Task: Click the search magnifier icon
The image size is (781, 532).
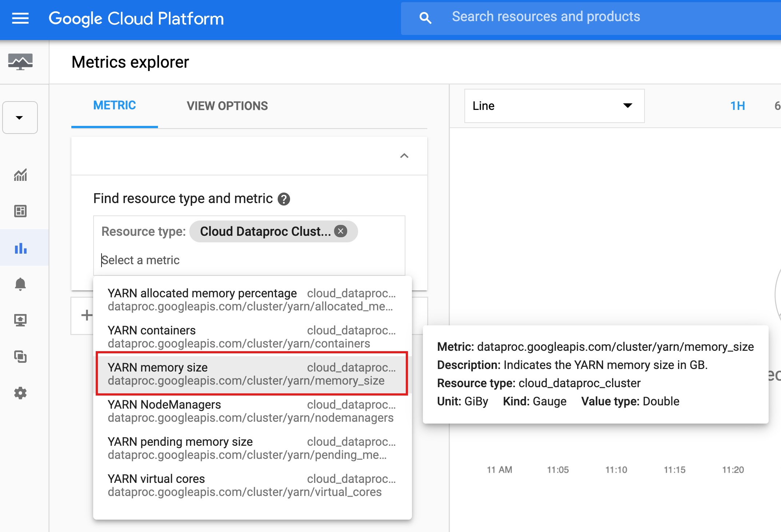Action: click(x=425, y=18)
